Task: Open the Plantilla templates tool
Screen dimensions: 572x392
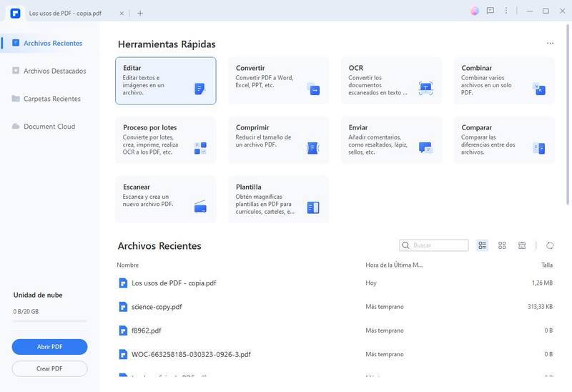Action: tap(278, 200)
